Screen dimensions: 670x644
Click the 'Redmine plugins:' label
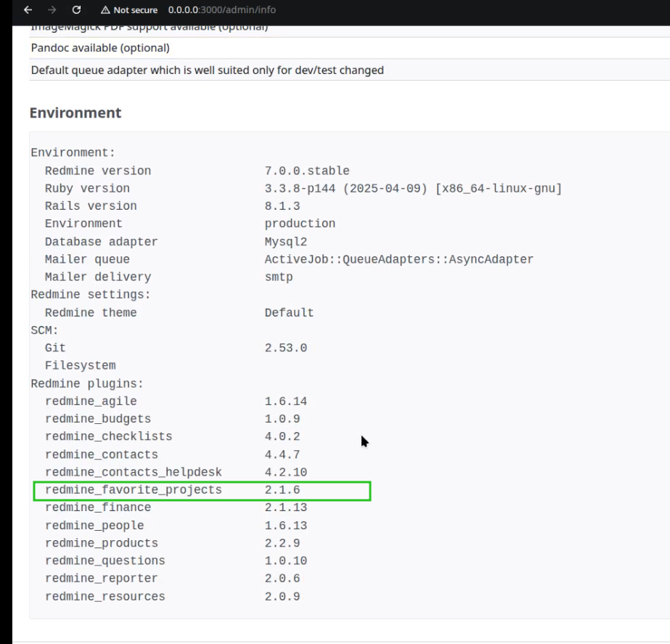[x=86, y=384]
